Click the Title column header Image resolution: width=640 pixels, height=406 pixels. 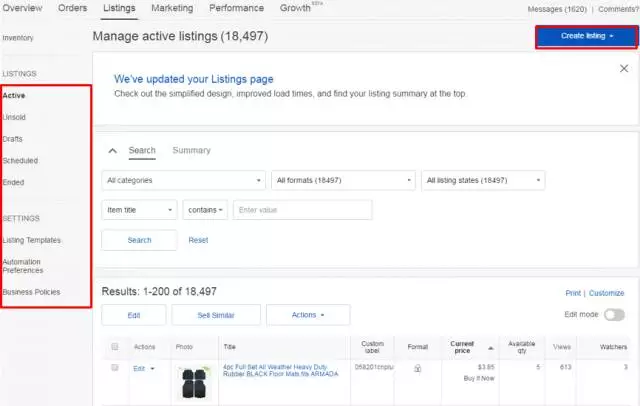point(229,347)
